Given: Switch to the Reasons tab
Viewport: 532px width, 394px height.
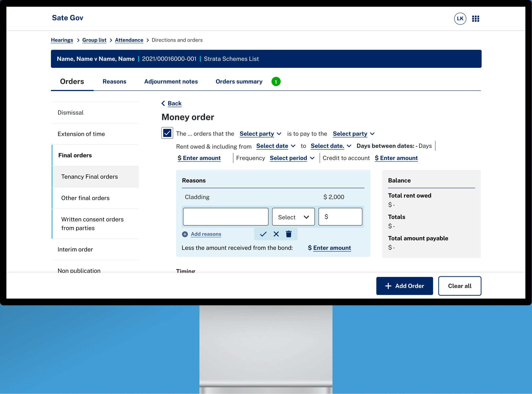Looking at the screenshot, I should pyautogui.click(x=114, y=82).
